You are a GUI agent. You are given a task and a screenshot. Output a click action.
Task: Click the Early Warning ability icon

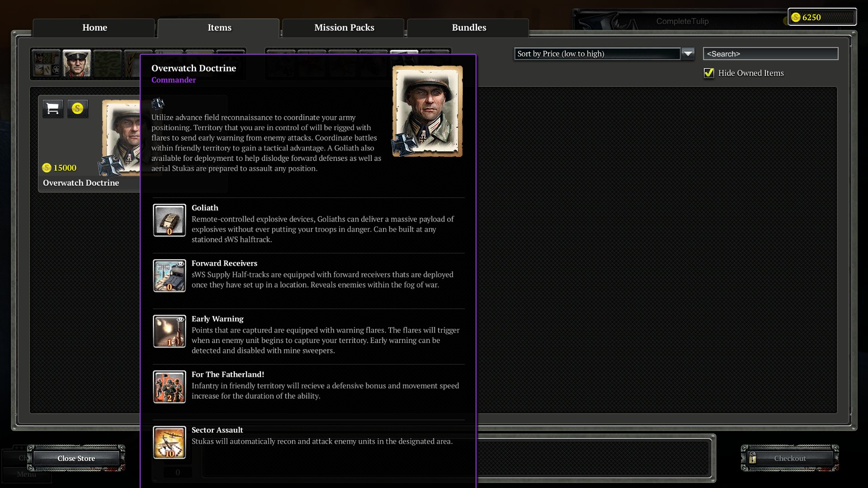(170, 331)
